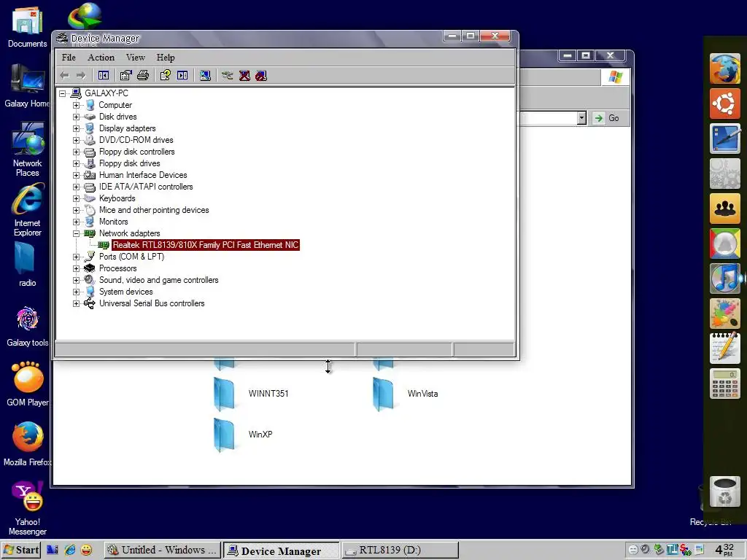Screen dimensions: 747x560
Task: Select the Processors tree item
Action: coord(117,268)
